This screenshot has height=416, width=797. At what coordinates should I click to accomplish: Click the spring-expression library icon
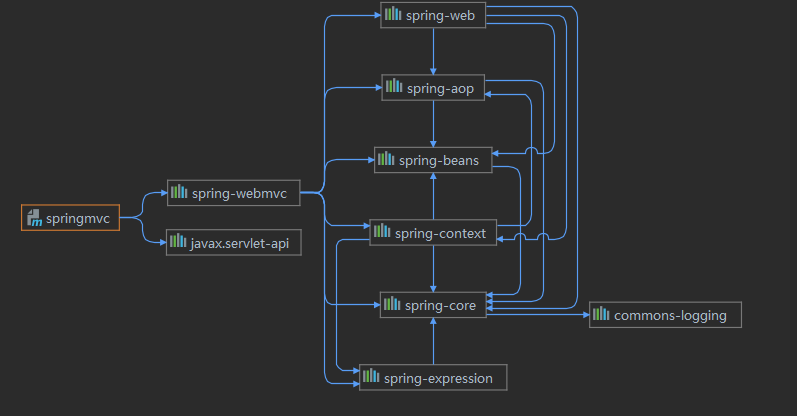coord(371,377)
